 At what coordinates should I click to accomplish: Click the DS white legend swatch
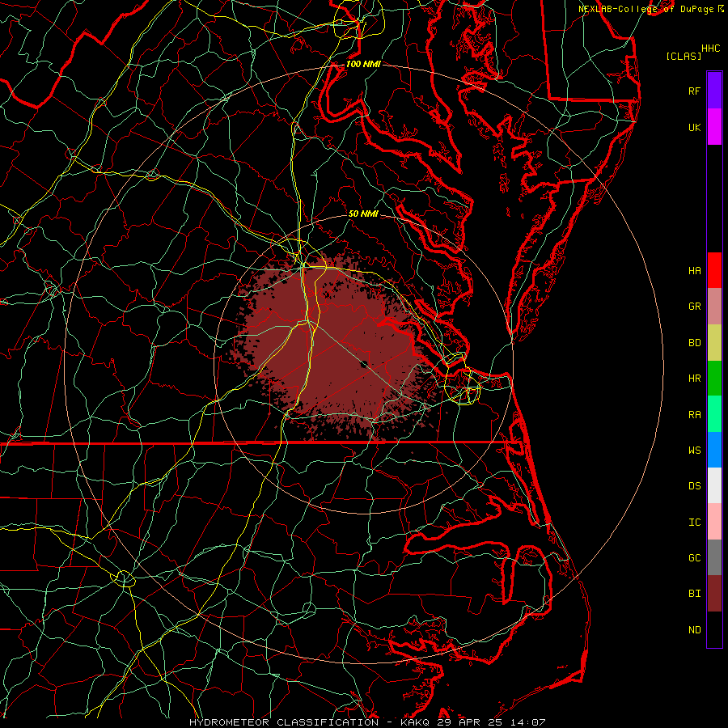(x=714, y=485)
